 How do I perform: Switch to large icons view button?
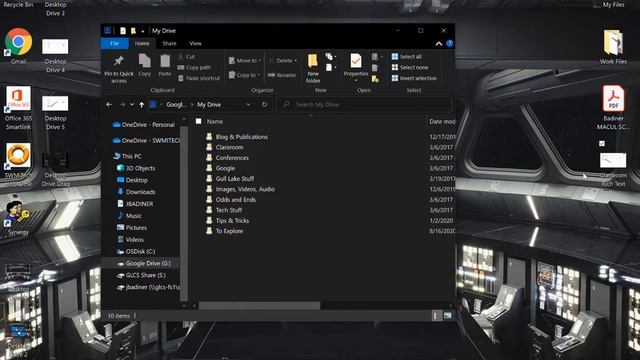tap(447, 316)
